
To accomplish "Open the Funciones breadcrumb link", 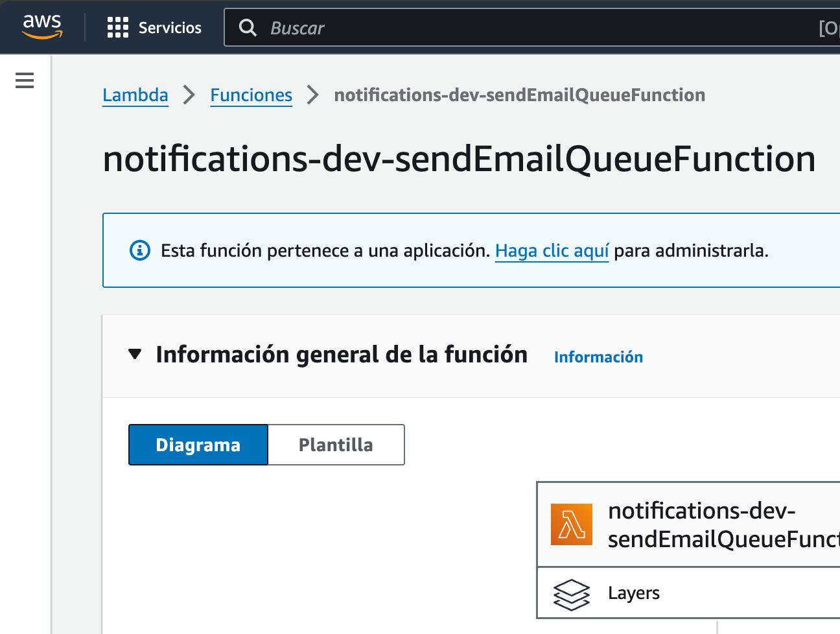I will point(251,95).
